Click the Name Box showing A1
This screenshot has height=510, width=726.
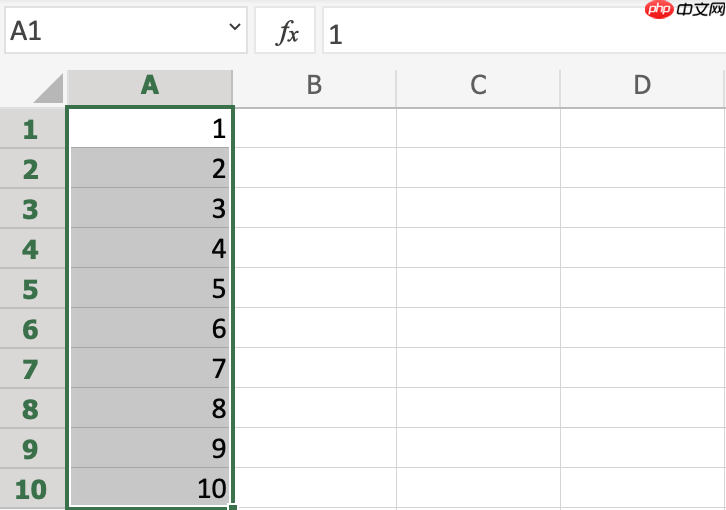coord(125,31)
